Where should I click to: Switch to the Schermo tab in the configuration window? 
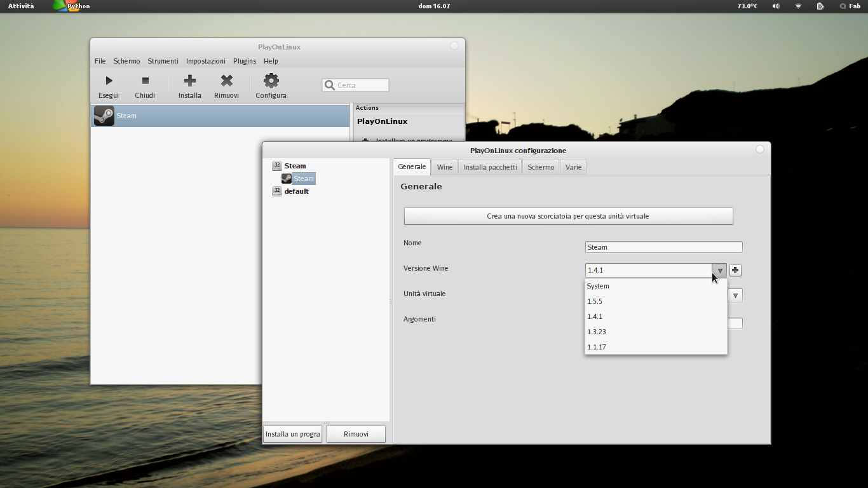541,167
